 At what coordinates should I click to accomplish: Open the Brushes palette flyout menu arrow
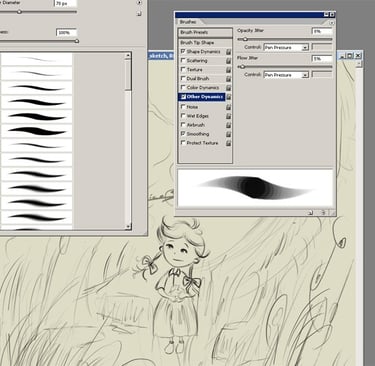(x=331, y=23)
